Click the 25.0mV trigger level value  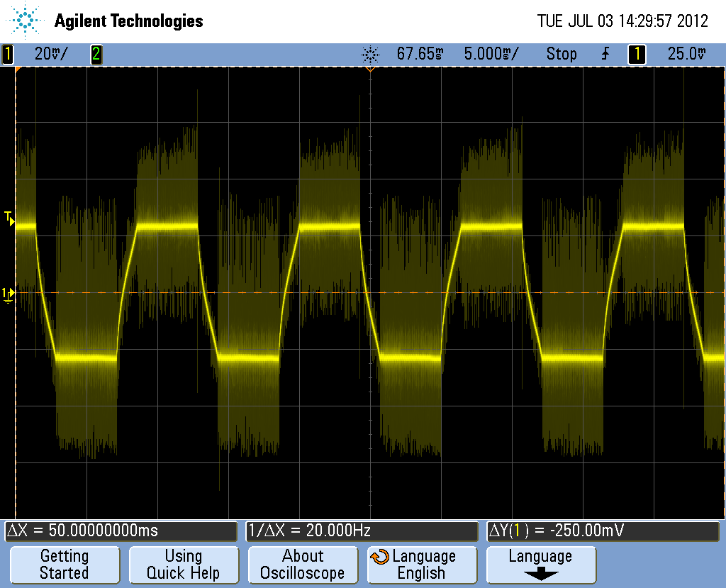pyautogui.click(x=686, y=54)
